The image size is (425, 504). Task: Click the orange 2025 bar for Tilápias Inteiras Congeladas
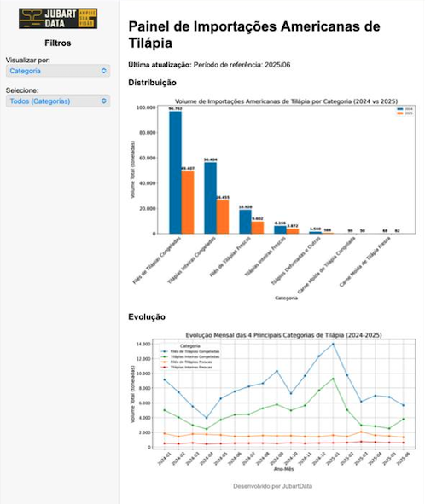[223, 217]
